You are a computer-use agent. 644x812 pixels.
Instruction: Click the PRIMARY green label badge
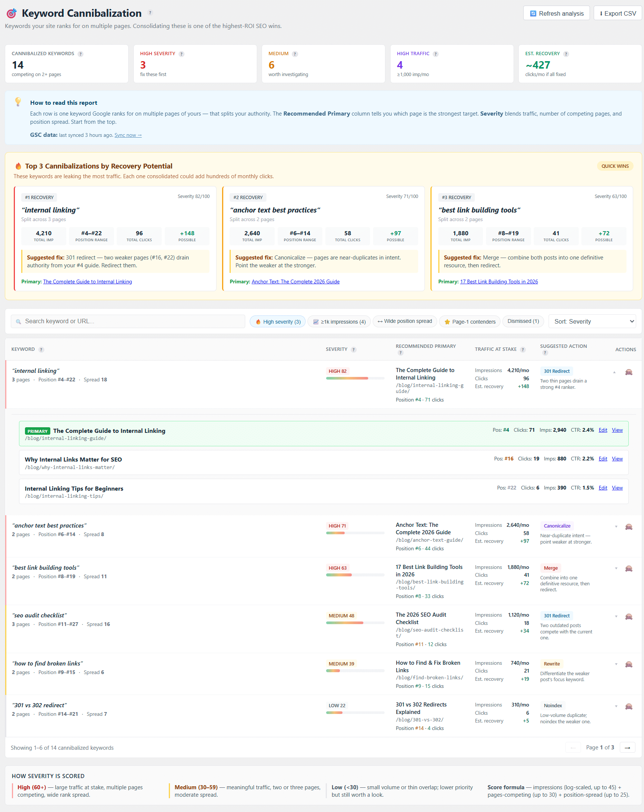pos(37,431)
